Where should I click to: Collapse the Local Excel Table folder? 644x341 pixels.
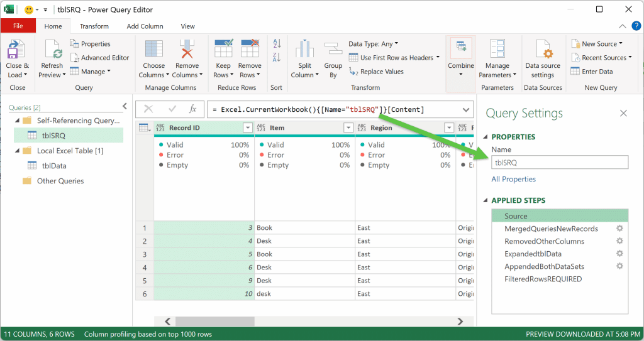(17, 151)
